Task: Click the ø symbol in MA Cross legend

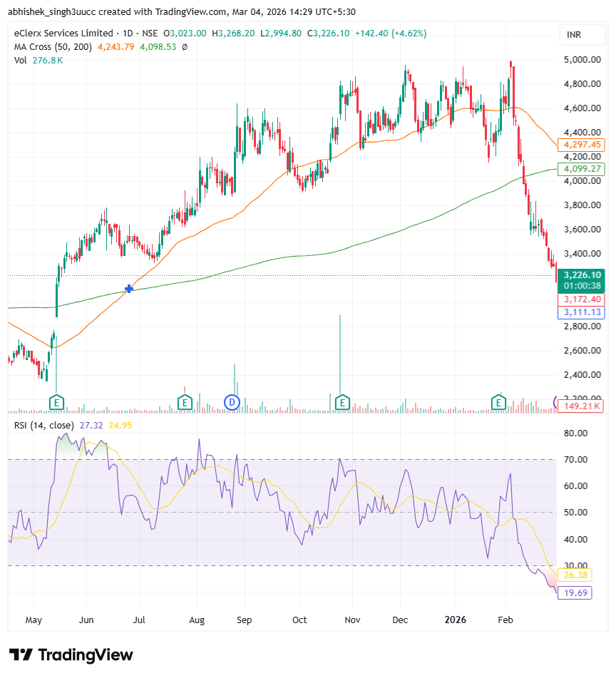Action: pos(185,47)
